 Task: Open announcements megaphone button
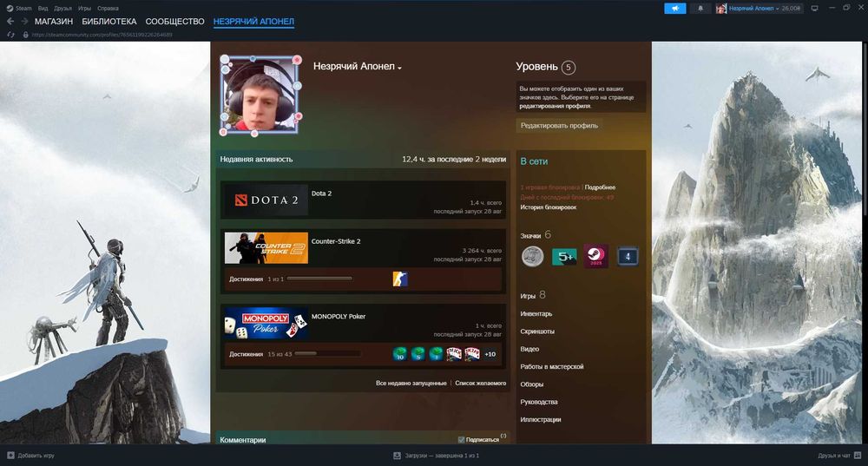pos(674,9)
